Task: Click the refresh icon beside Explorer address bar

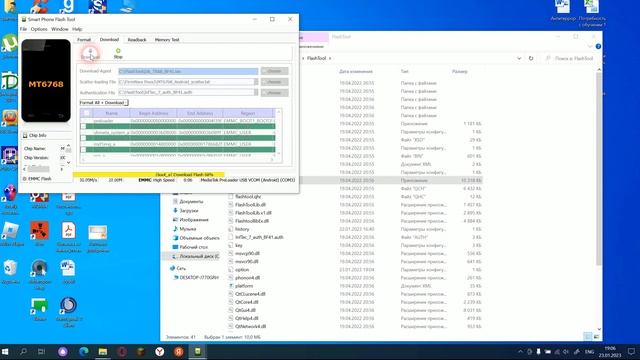Action: [531, 58]
